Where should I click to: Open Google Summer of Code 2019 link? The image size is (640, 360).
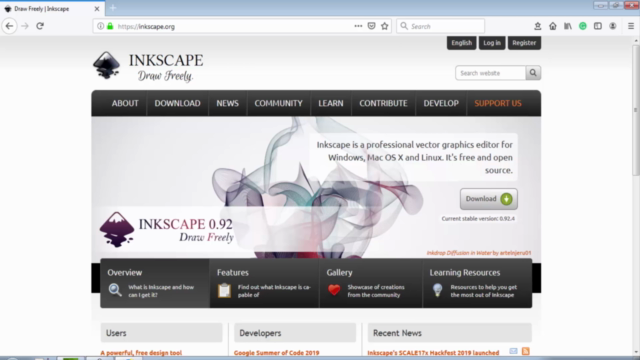(277, 353)
